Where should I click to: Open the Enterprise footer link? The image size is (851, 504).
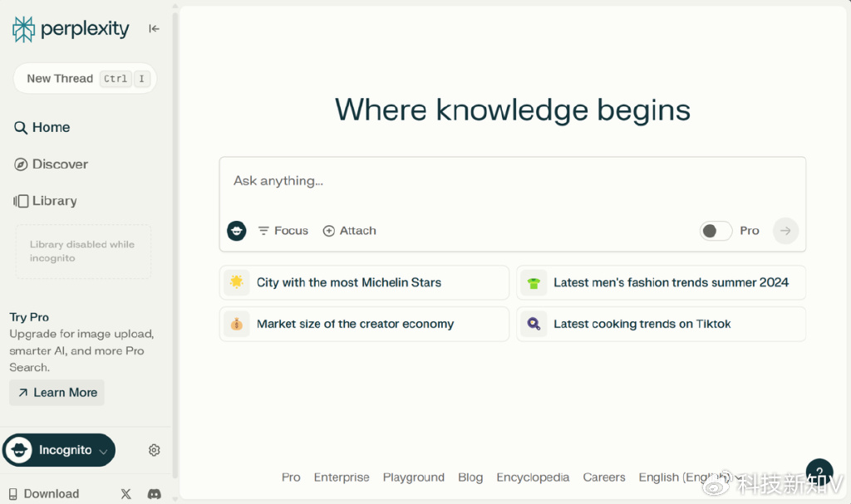pyautogui.click(x=342, y=477)
